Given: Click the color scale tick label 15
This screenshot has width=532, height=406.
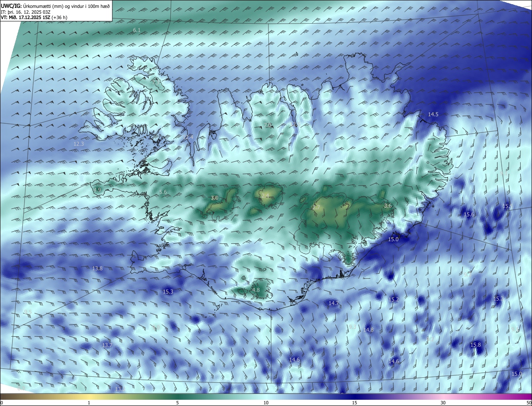Looking at the screenshot, I should click(x=355, y=403).
